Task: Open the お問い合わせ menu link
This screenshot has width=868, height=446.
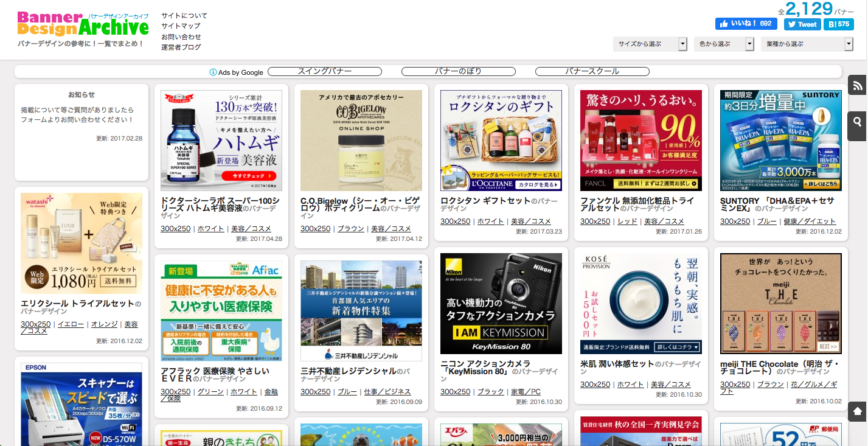Action: 181,37
